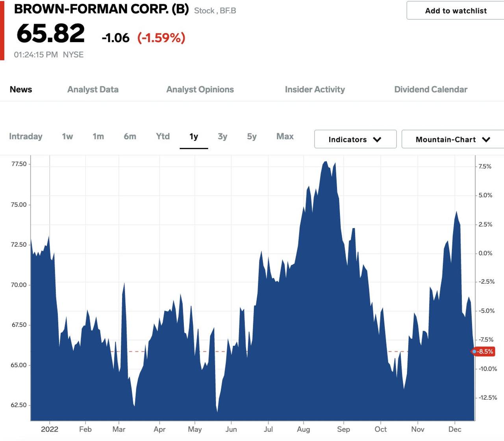The width and height of the screenshot is (504, 441).
Task: Click the -1.06 price change value
Action: pyautogui.click(x=115, y=38)
